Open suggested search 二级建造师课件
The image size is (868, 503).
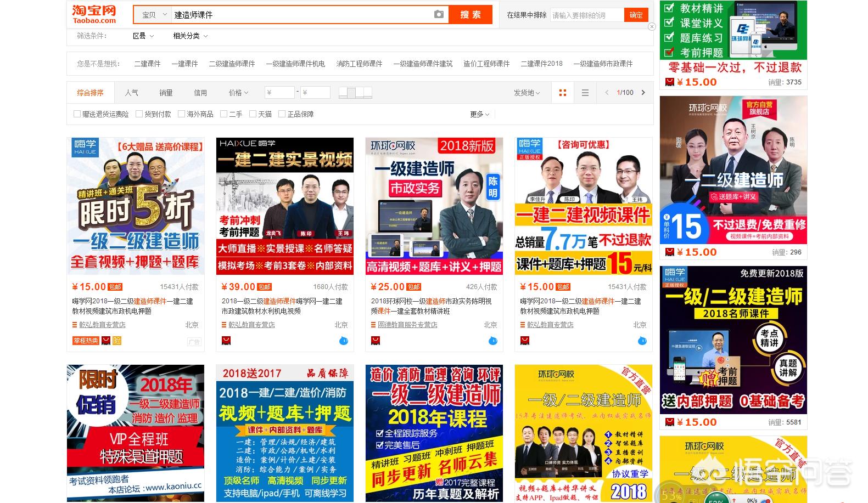point(232,64)
